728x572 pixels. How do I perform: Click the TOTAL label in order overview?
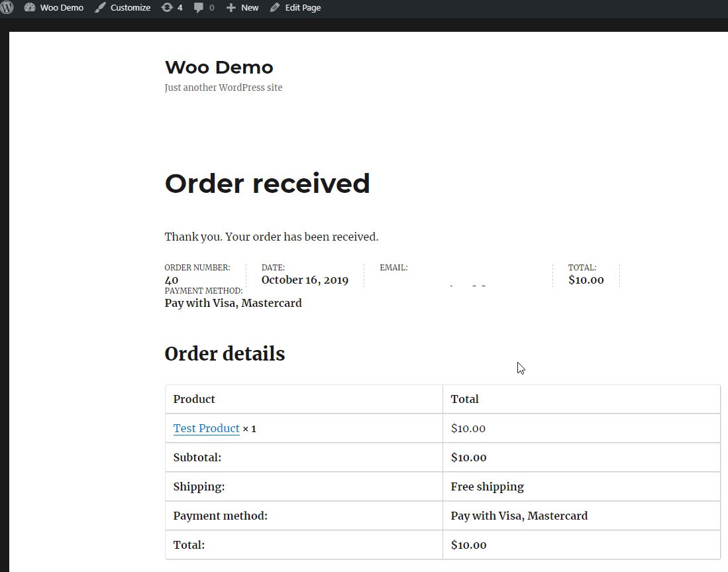point(582,268)
